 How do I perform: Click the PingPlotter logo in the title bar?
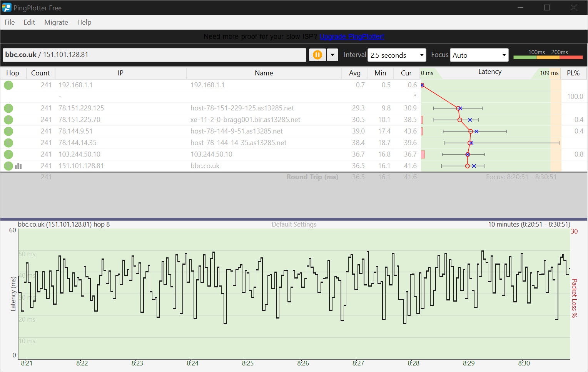click(7, 8)
